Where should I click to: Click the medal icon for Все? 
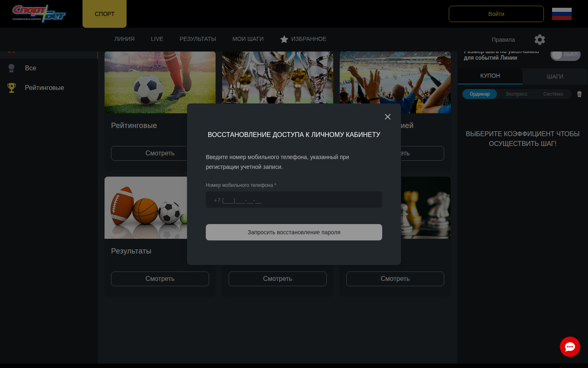(11, 68)
